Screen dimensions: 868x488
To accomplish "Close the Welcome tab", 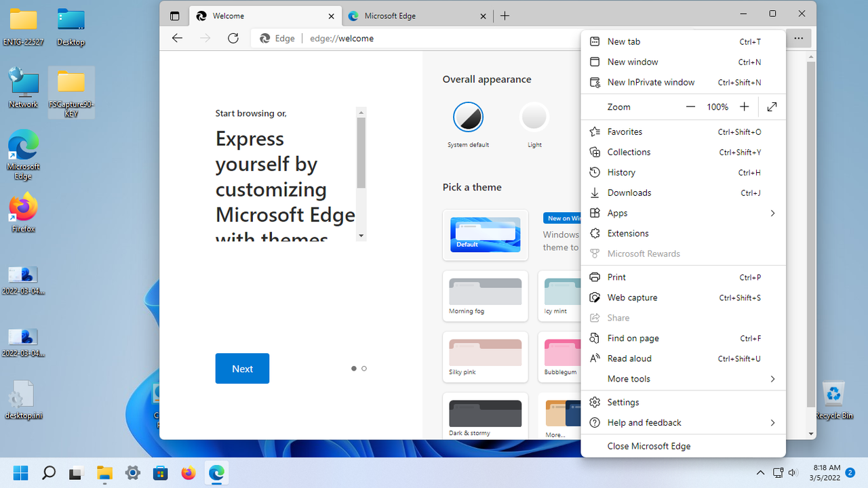I will (x=332, y=16).
